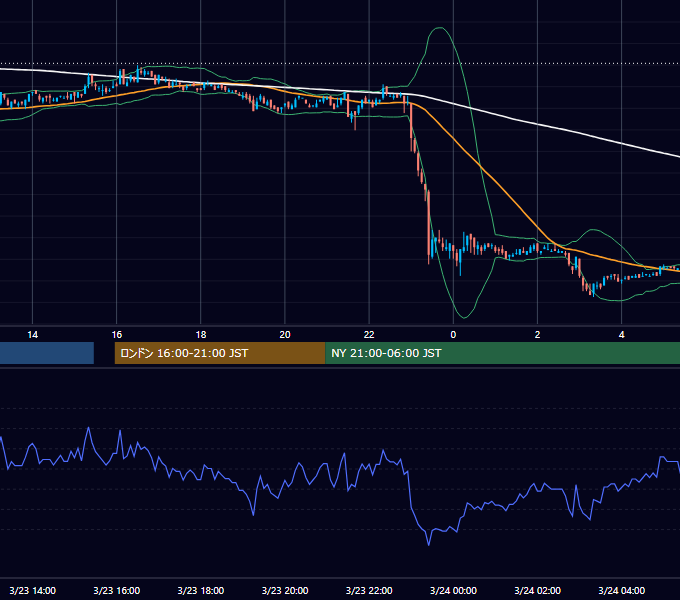
Task: Select the ロンドン 16:00-21:00 JST session bar
Action: (220, 353)
